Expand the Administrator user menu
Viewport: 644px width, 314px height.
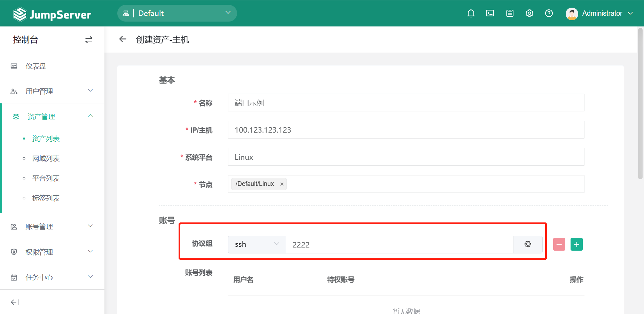[x=599, y=13]
